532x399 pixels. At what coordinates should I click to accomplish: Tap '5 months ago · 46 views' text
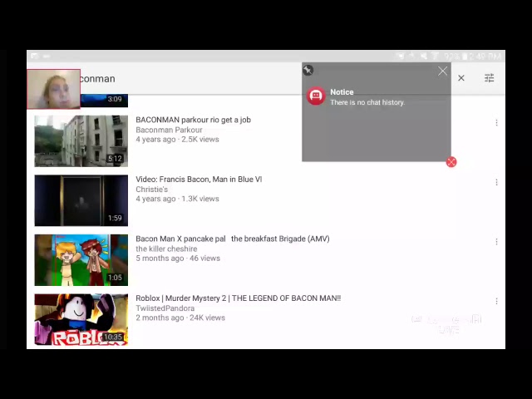point(178,259)
